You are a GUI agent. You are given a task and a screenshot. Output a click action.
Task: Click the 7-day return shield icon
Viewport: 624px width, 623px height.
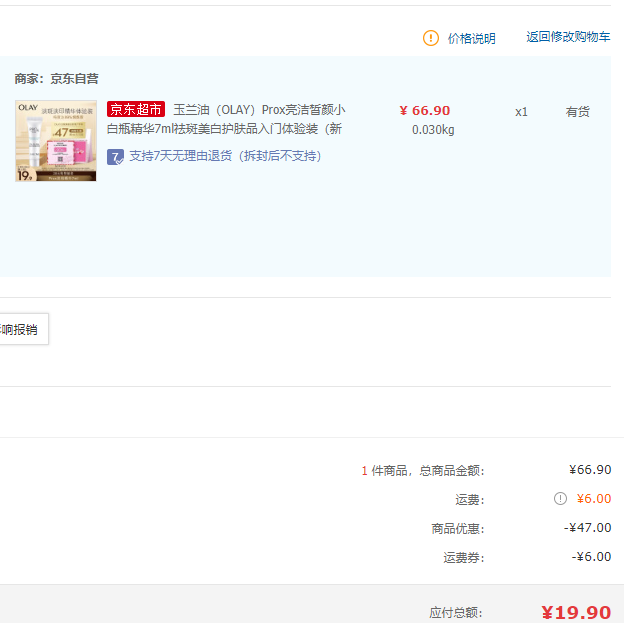point(115,156)
